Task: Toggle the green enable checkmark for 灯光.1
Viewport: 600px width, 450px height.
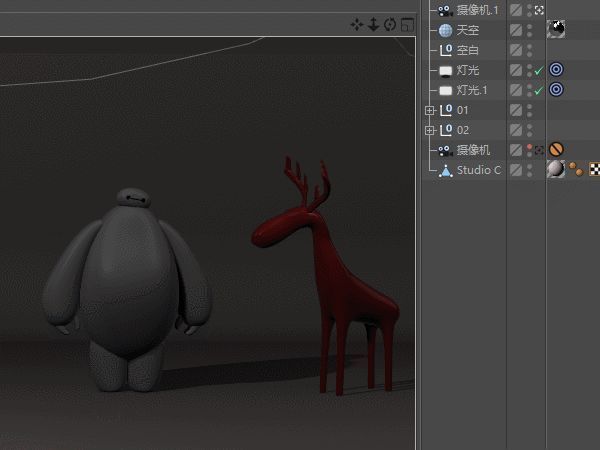Action: pyautogui.click(x=539, y=90)
